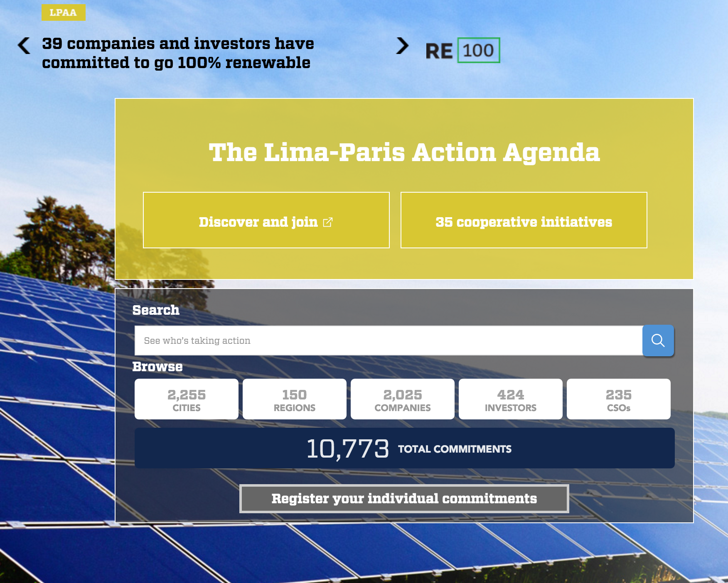Open the 424 Investors tile

coord(511,399)
